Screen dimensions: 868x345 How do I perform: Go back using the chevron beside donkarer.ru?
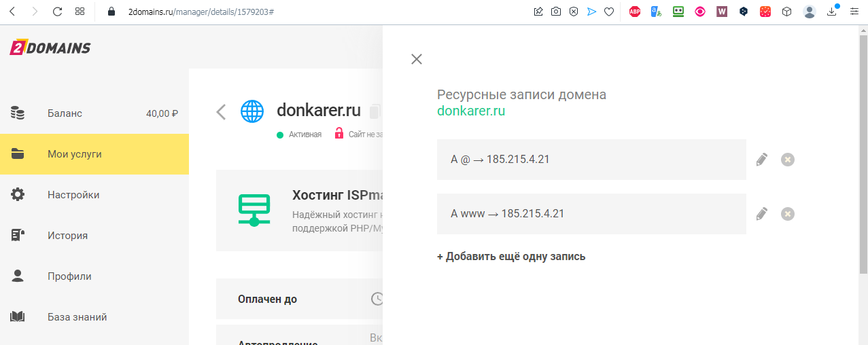[x=220, y=112]
